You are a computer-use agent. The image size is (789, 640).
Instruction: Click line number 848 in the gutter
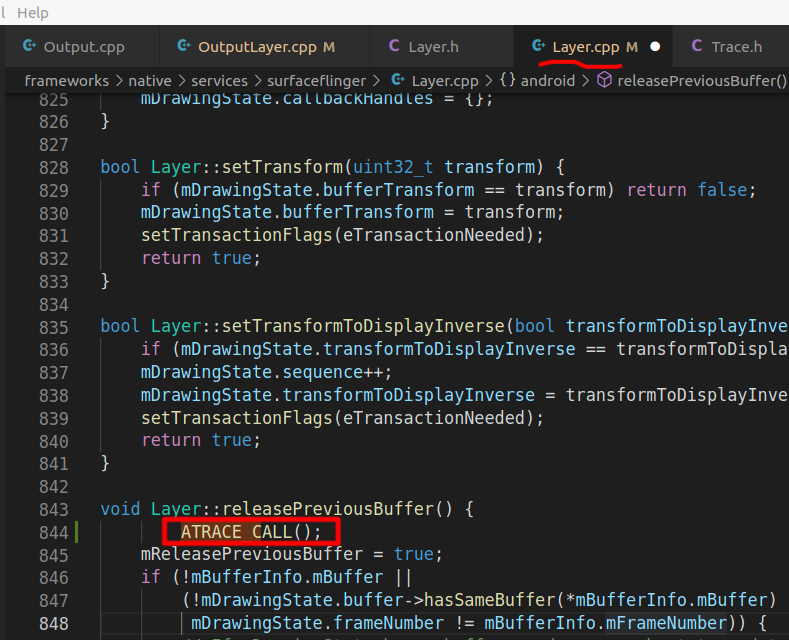tap(54, 624)
